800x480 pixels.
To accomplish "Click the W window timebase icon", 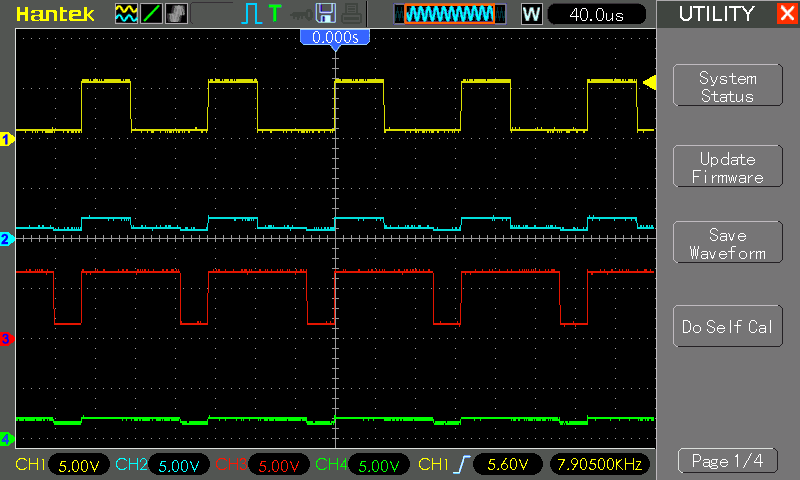I will click(531, 14).
